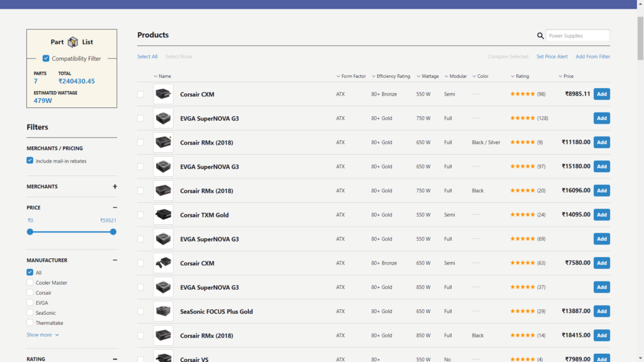This screenshot has width=644, height=362.
Task: Tick the checkbox for Corsair RMx (2018) 850 W
Action: 140,336
